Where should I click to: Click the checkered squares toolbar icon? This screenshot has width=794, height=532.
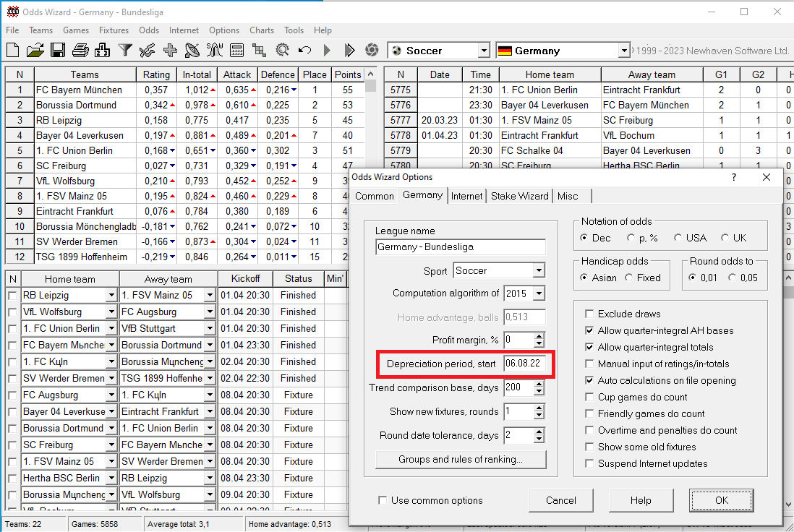click(260, 50)
